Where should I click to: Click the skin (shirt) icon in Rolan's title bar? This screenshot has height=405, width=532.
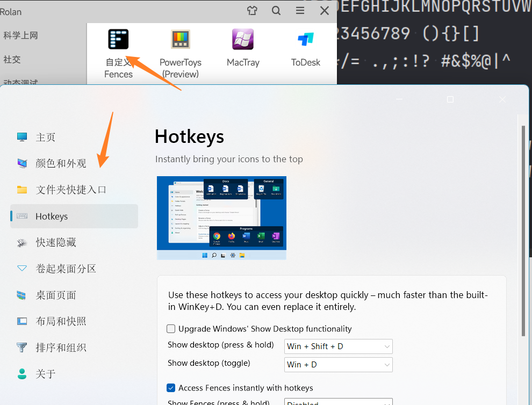[x=252, y=11]
